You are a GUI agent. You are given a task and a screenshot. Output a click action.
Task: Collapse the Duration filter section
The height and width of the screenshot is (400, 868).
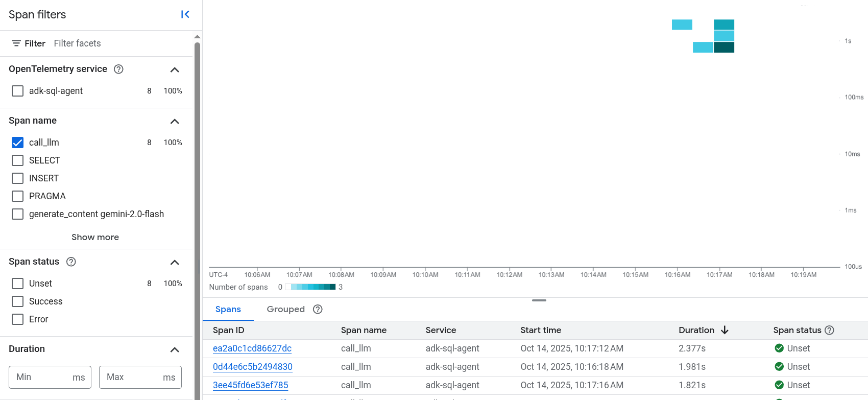pos(175,349)
